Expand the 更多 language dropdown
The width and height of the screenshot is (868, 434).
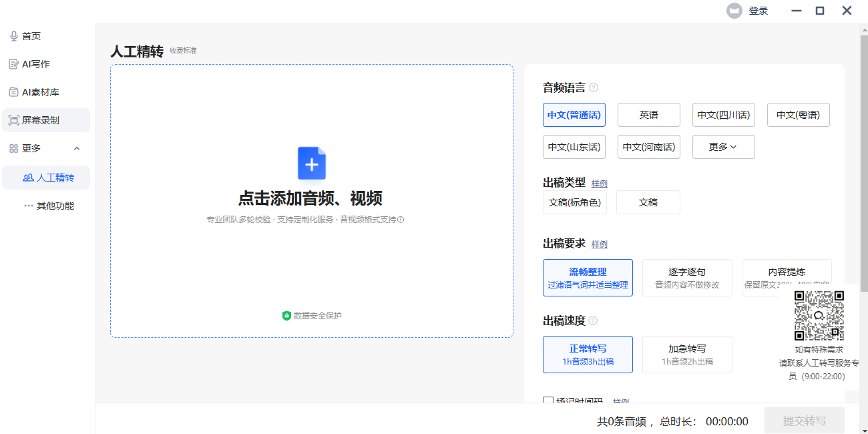(x=723, y=147)
